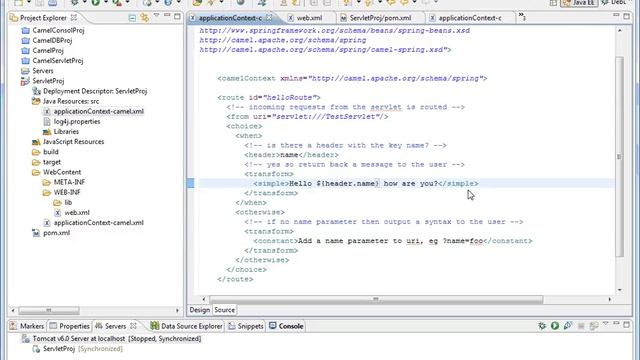Click the CamelProj folder icon
Screen dimensions: 640x360
pos(26,51)
